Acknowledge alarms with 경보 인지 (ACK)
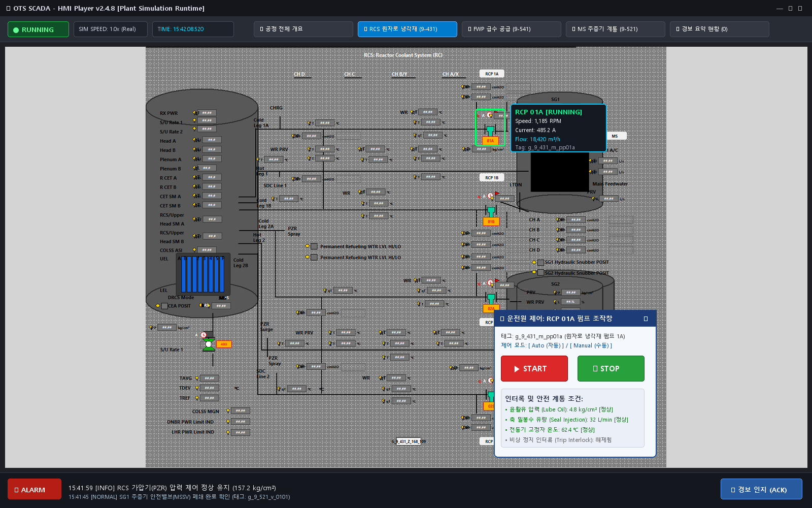812x508 pixels. tap(761, 489)
